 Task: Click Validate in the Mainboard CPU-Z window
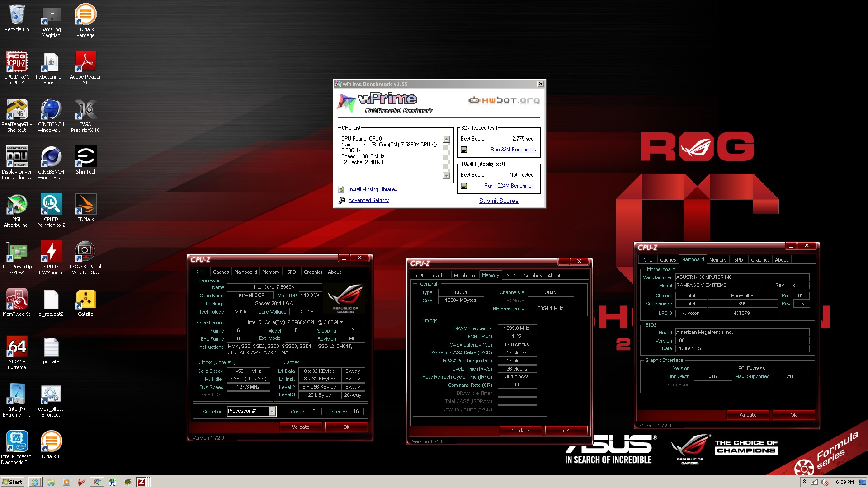[748, 415]
